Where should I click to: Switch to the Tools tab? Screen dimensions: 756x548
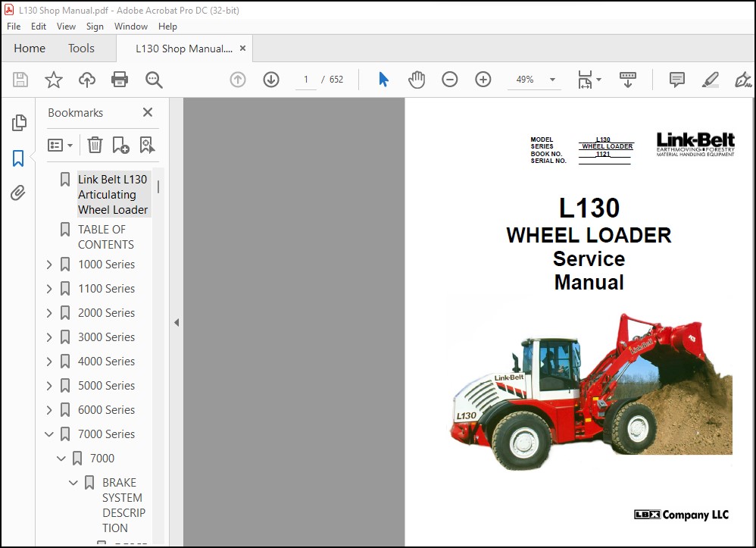81,49
